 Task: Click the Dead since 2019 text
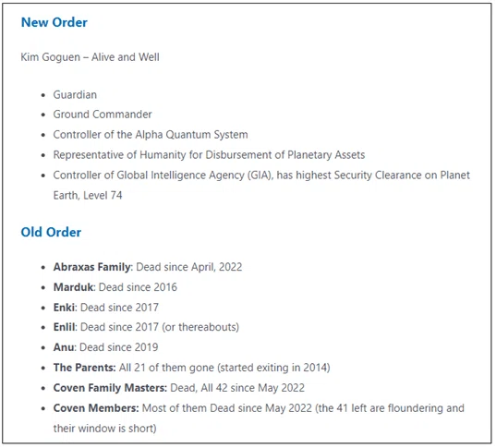point(118,347)
